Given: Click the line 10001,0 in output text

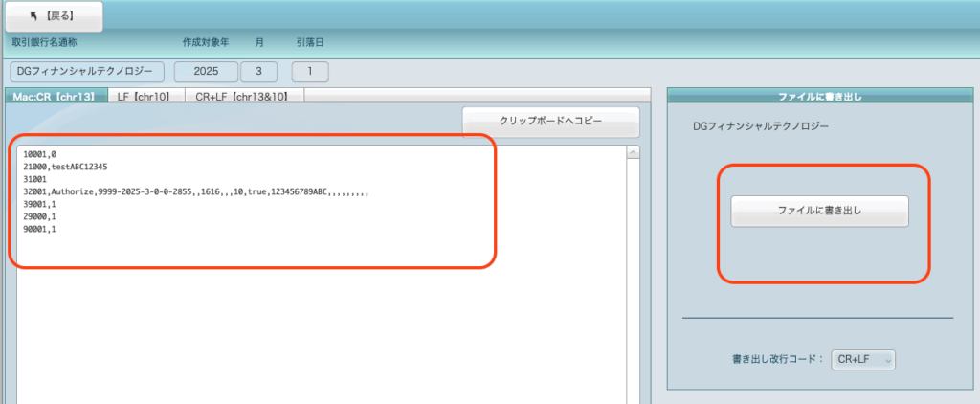Looking at the screenshot, I should 40,153.
